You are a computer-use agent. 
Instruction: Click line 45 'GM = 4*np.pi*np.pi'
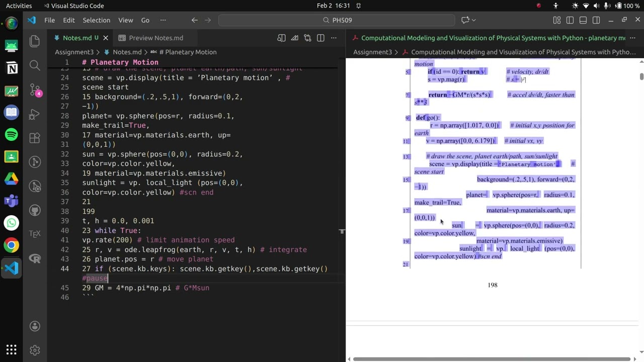coord(145,288)
